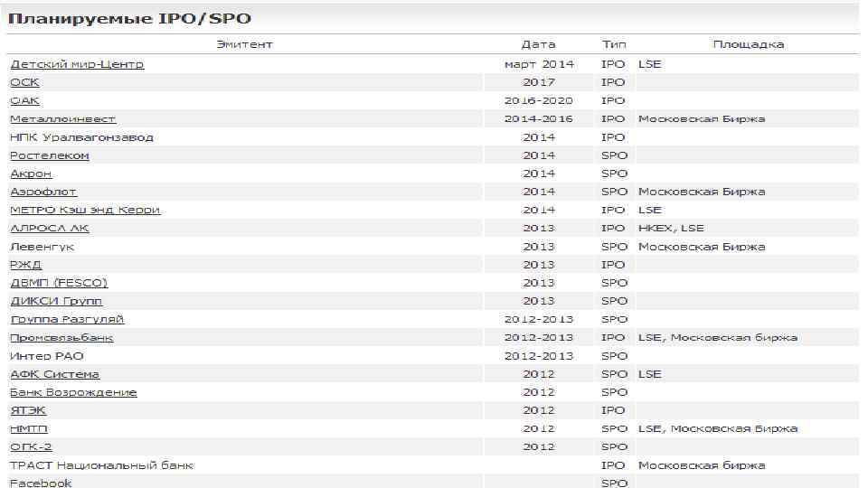Select the Левенгук issuer text
The image size is (868, 488).
tap(42, 247)
